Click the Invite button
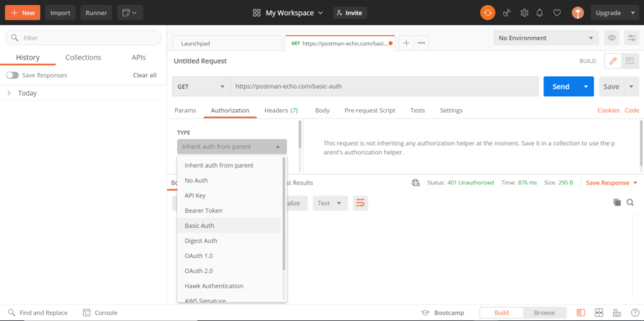The height and width of the screenshot is (321, 644). click(x=350, y=13)
